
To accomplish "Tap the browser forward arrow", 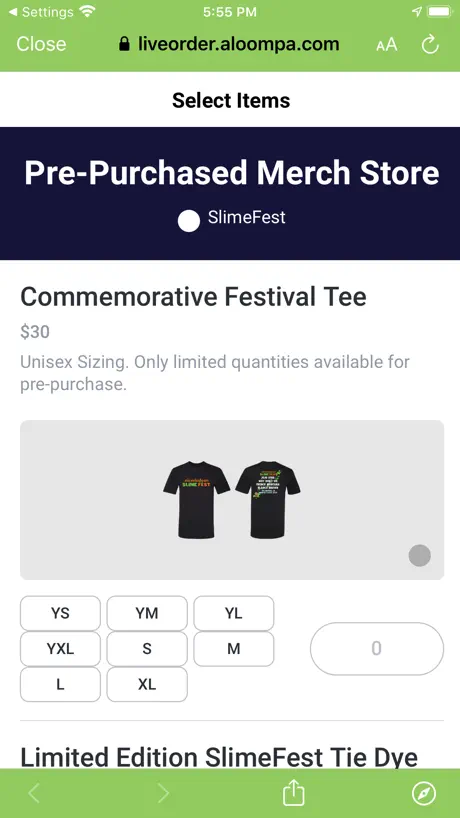I will coord(164,793).
